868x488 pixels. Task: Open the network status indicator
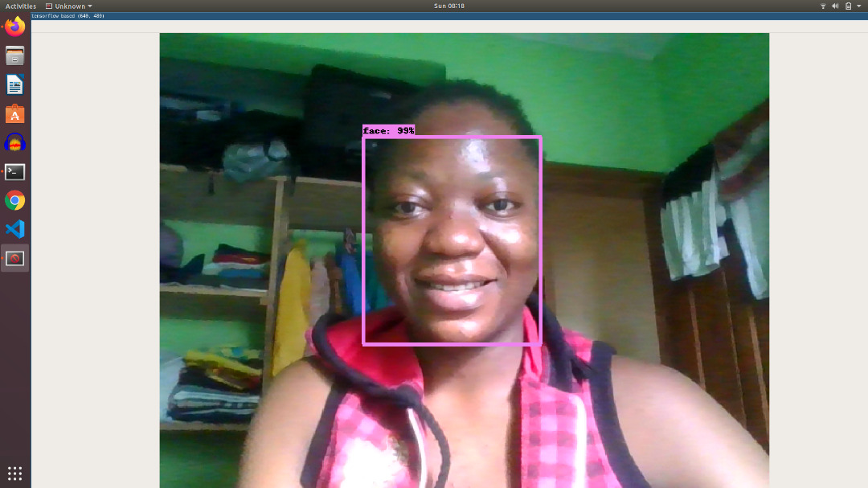pos(823,6)
